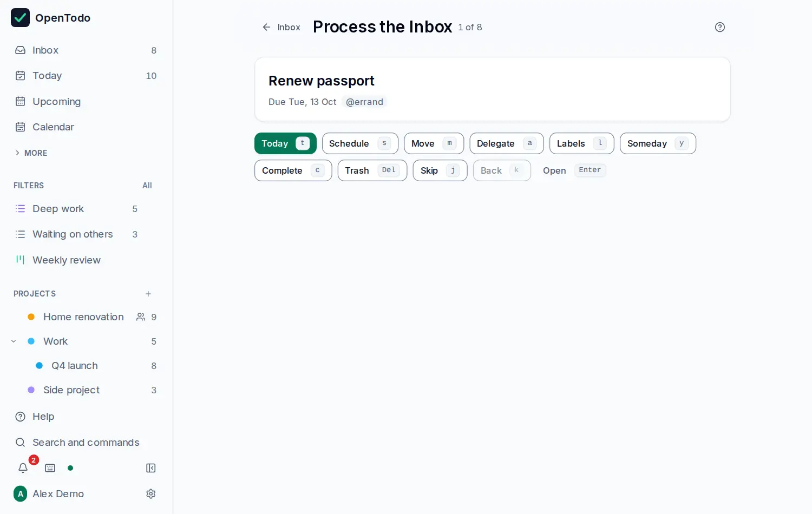Click the Alex Demo avatar circle
The height and width of the screenshot is (514, 812).
click(x=21, y=494)
